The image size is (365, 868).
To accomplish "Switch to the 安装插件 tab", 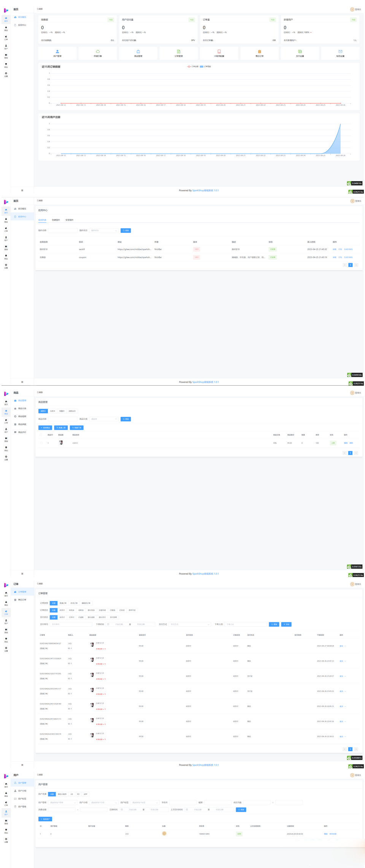I will (x=70, y=220).
